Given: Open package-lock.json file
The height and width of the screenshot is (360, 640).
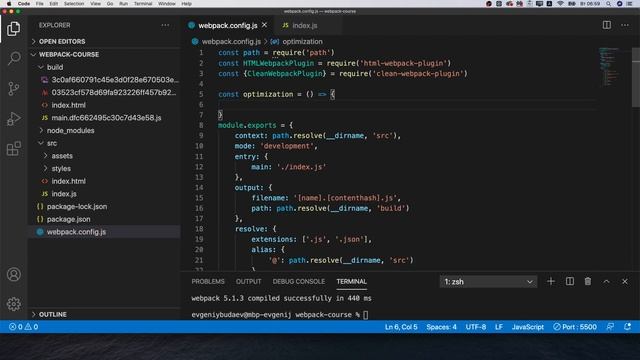Looking at the screenshot, I should [105, 206].
